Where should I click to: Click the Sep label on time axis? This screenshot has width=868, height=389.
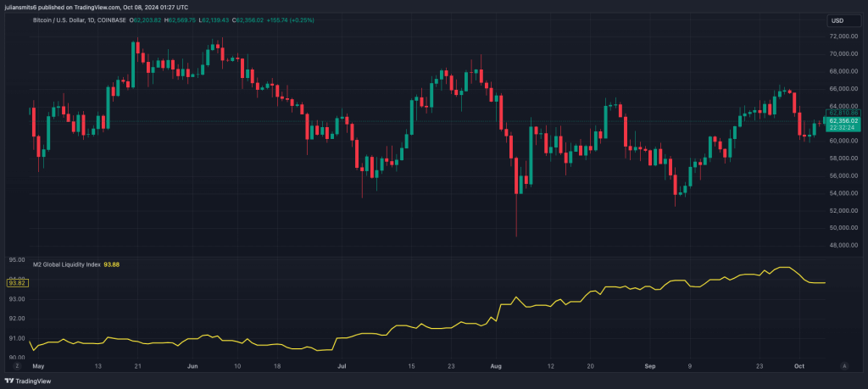tap(650, 366)
